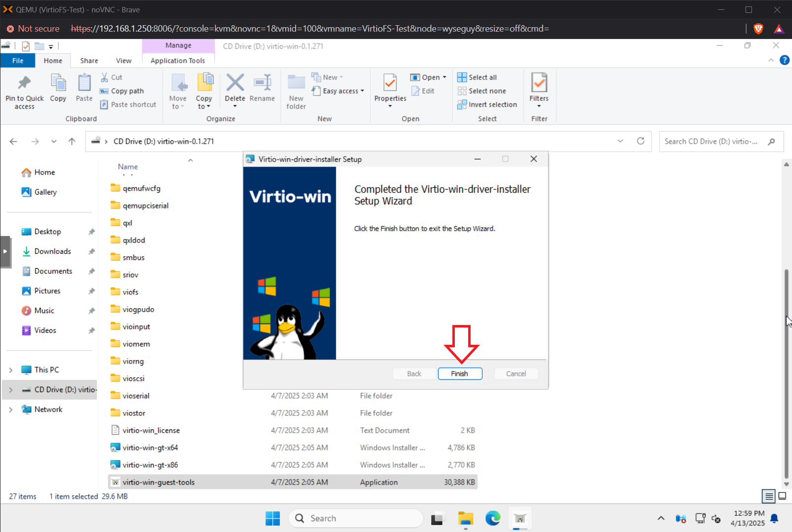Switch to Application Tools tab
The image size is (792, 532).
(178, 60)
